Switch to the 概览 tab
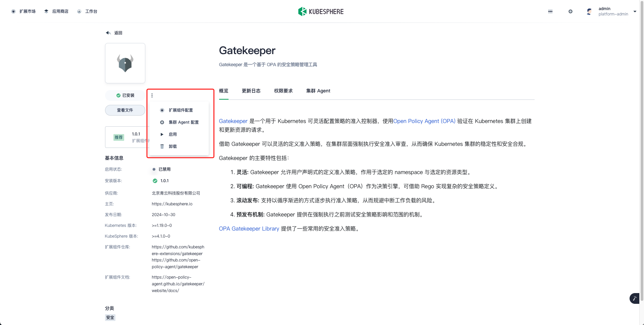This screenshot has width=644, height=325. click(224, 91)
